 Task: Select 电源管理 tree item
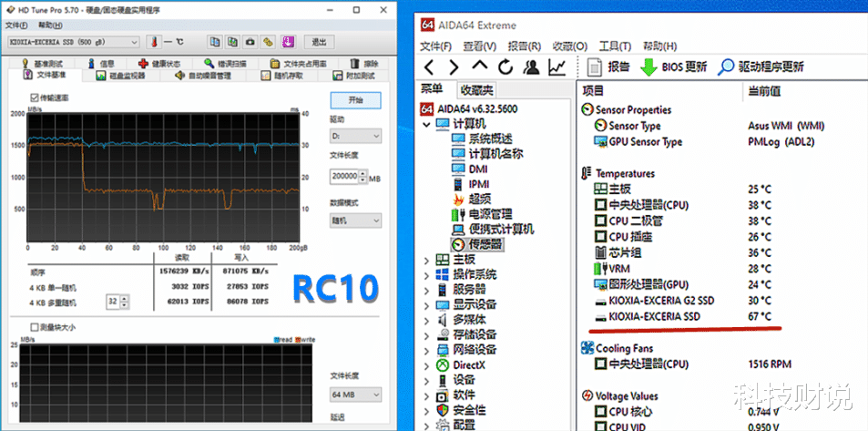pyautogui.click(x=490, y=214)
